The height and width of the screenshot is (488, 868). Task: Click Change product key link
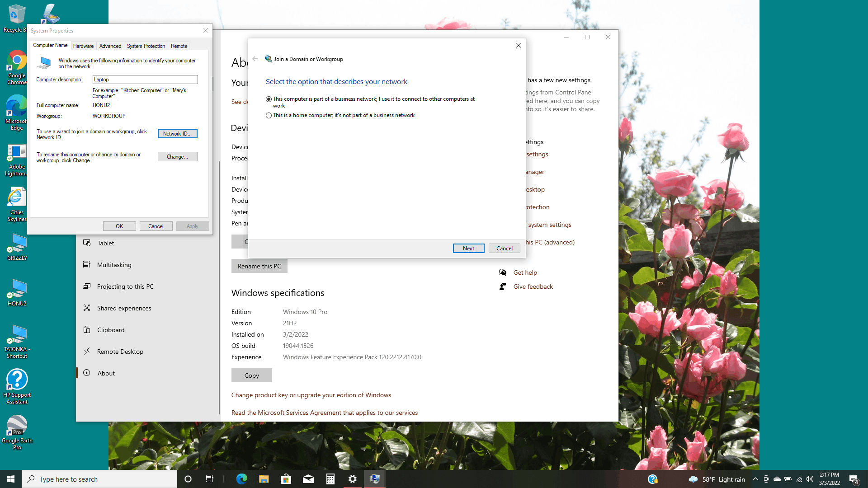[311, 395]
